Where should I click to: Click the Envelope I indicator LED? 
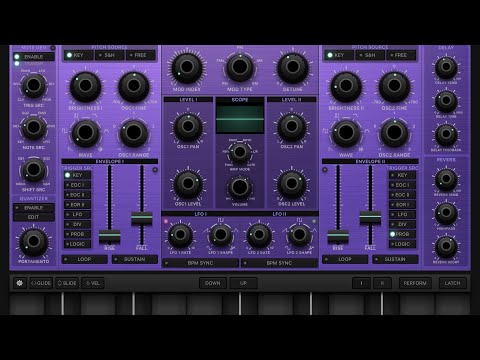(155, 170)
